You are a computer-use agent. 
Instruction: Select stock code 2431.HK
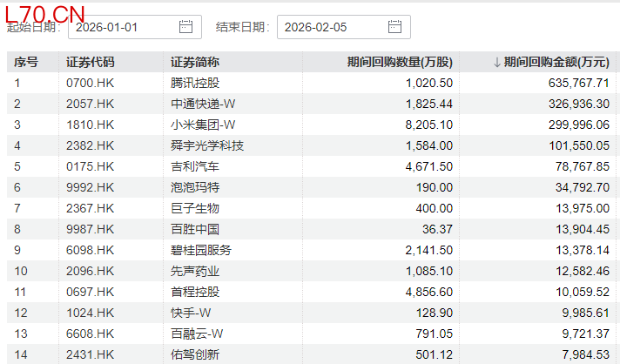point(91,355)
